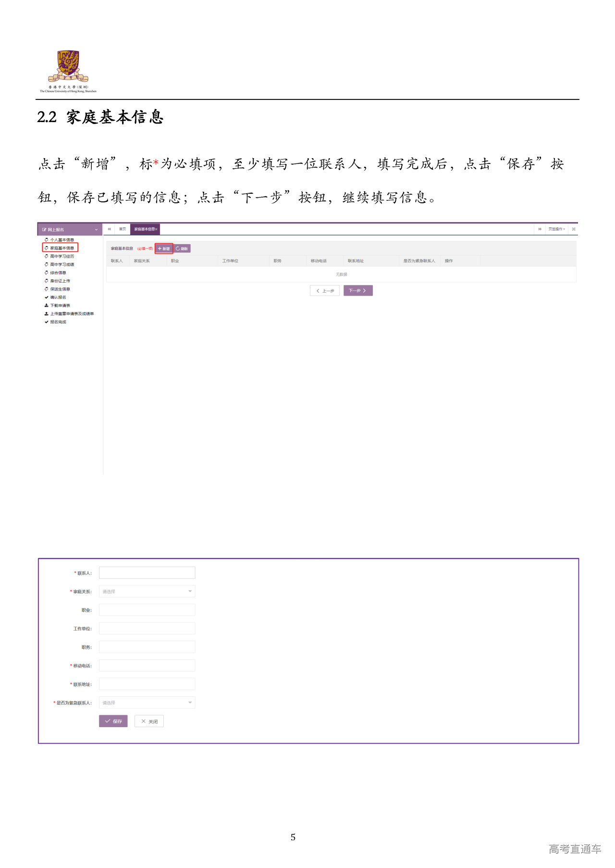Focus the 移动电话 input field
Viewport: 615px width, 868px height.
[147, 666]
